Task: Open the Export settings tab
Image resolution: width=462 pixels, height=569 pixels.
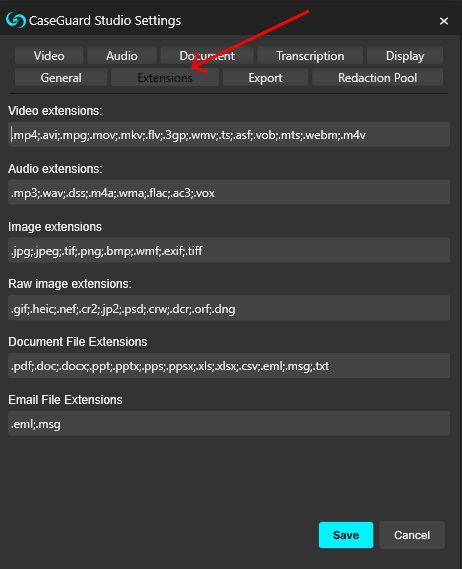Action: (x=265, y=77)
